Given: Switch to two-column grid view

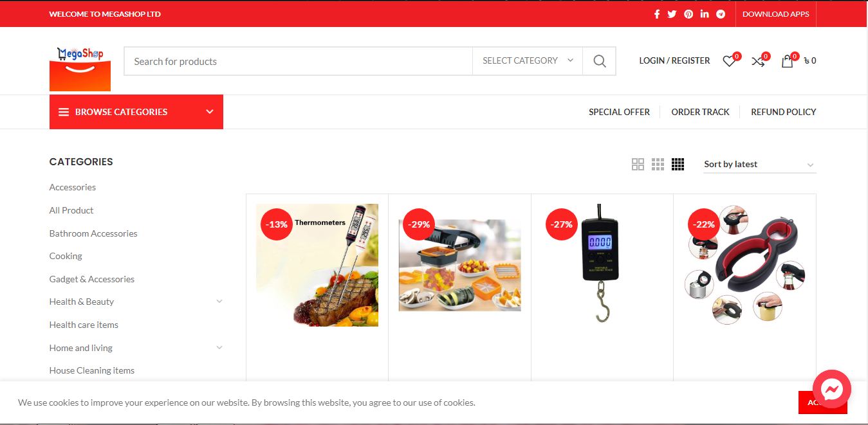Looking at the screenshot, I should coord(638,165).
